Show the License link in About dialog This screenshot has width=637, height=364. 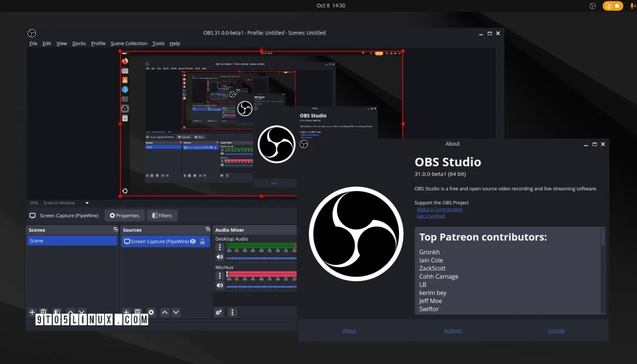tap(556, 331)
